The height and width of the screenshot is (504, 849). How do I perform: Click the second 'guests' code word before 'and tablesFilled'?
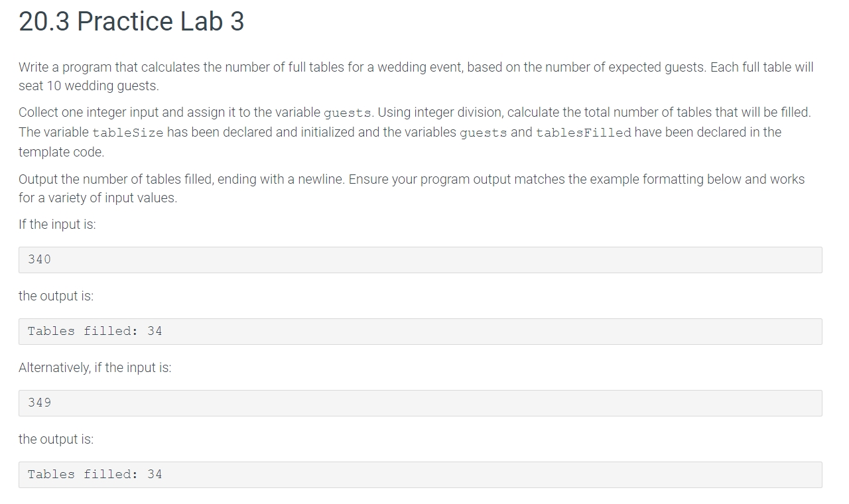click(484, 133)
